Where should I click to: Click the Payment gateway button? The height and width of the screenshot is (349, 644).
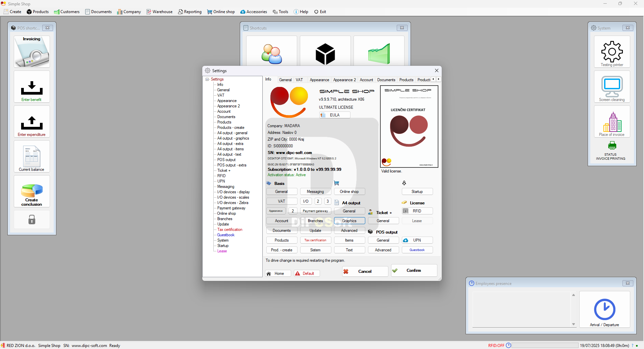[316, 211]
